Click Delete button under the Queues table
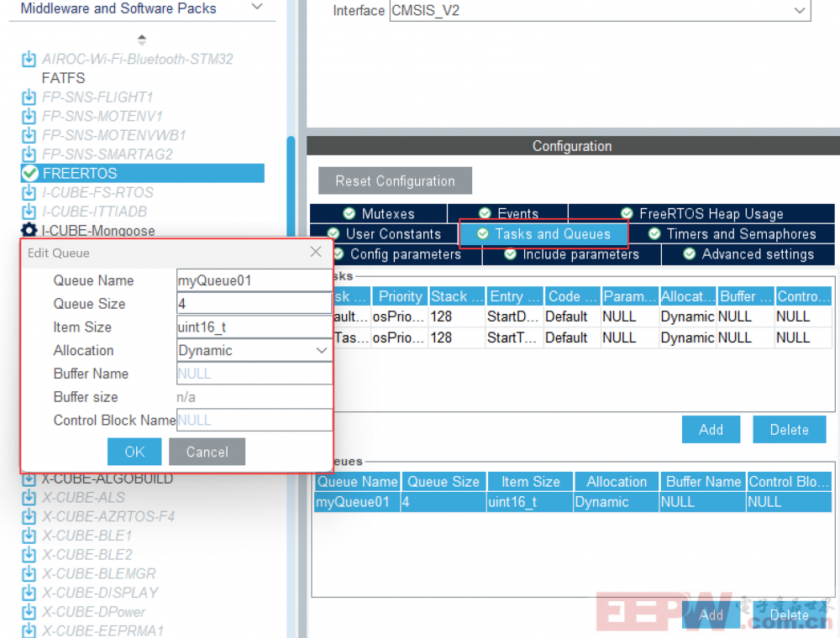 pos(789,614)
